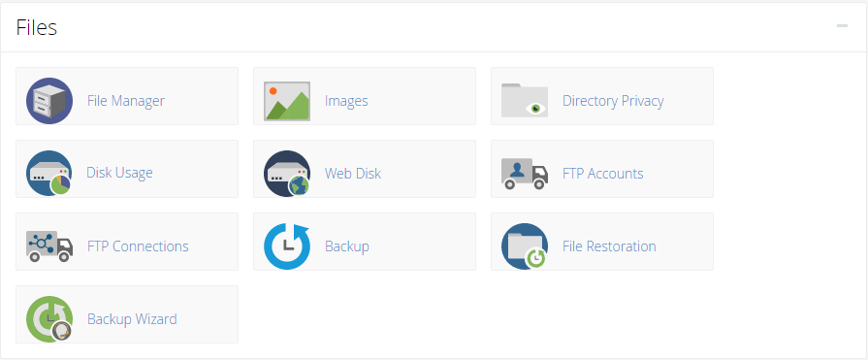Manage FTP Accounts via text link

pos(603,174)
